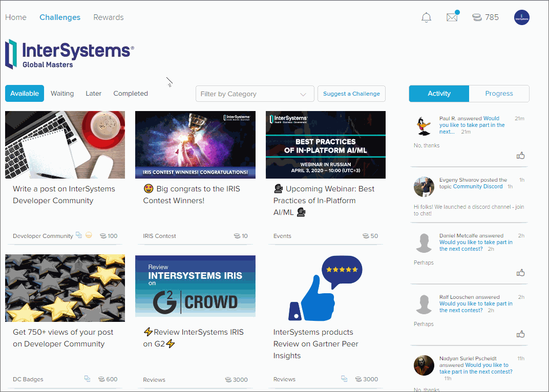549x392 pixels.
Task: Switch to the Progress panel
Action: (x=499, y=94)
